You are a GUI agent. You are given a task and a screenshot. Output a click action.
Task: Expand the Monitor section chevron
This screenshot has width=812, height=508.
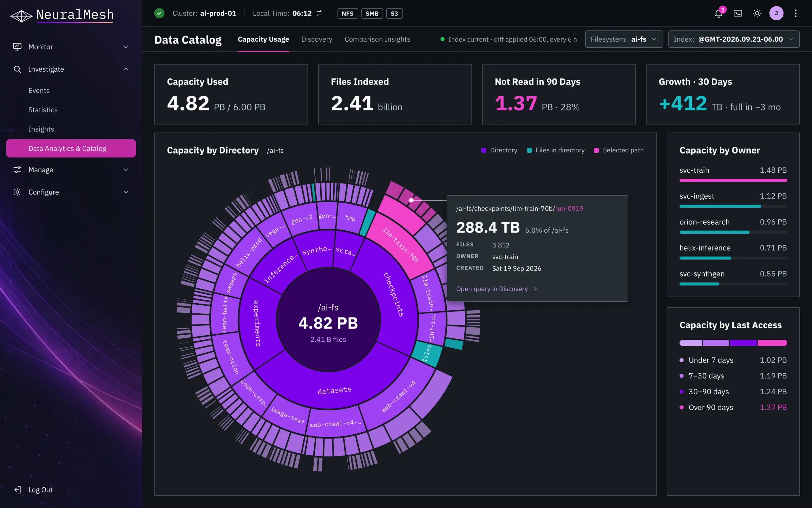(x=126, y=47)
